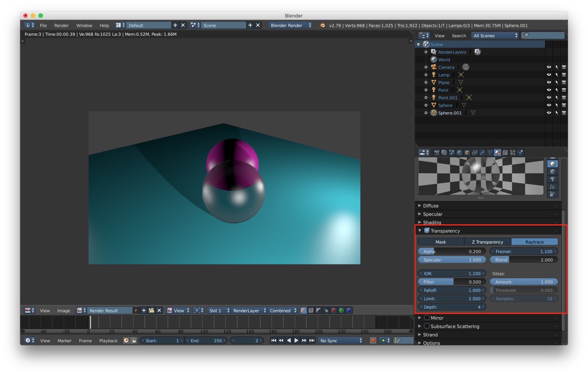Toggle automatic keyframe record button
Viewport: 588px width, 374px height.
click(x=373, y=341)
